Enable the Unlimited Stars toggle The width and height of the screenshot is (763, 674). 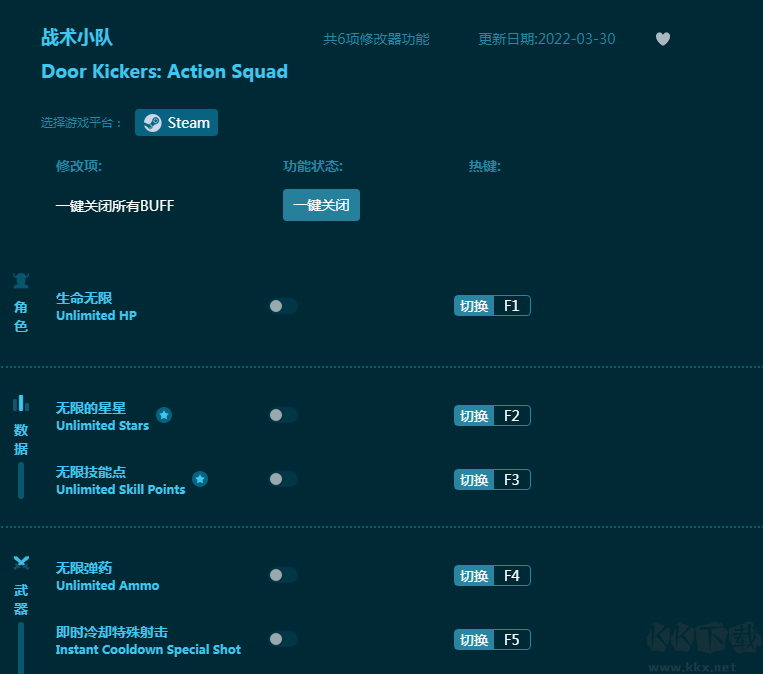pyautogui.click(x=283, y=415)
